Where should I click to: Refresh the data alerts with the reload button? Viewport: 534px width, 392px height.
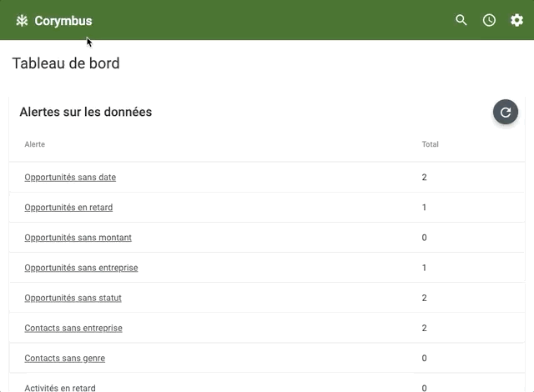tap(506, 112)
